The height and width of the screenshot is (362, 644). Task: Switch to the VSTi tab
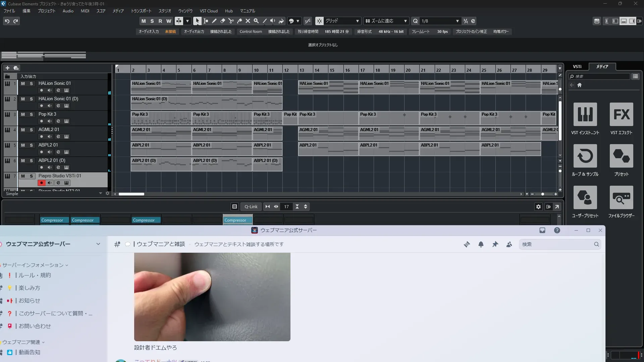tap(577, 66)
